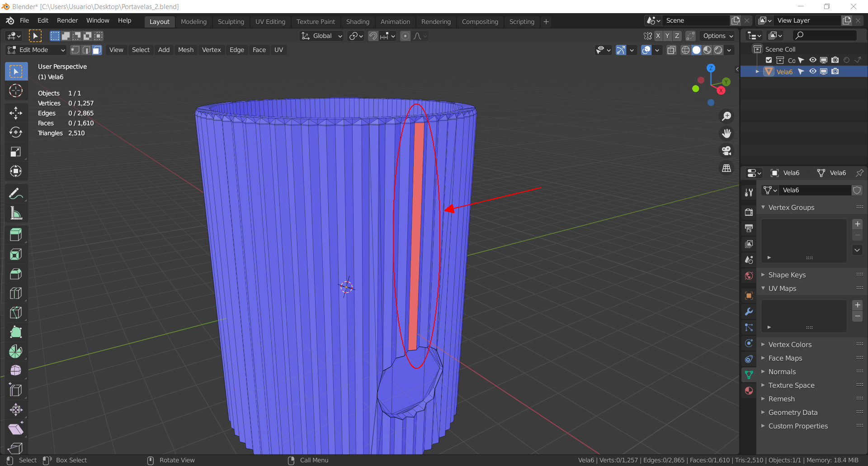Choose the Bevel tool
Image resolution: width=868 pixels, height=466 pixels.
tap(16, 274)
